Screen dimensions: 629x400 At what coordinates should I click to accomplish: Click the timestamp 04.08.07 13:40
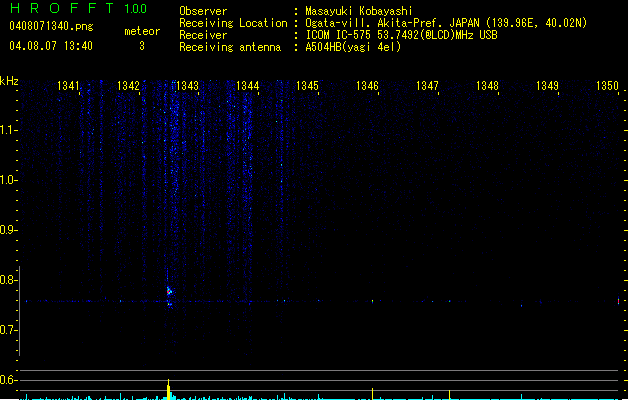click(51, 46)
